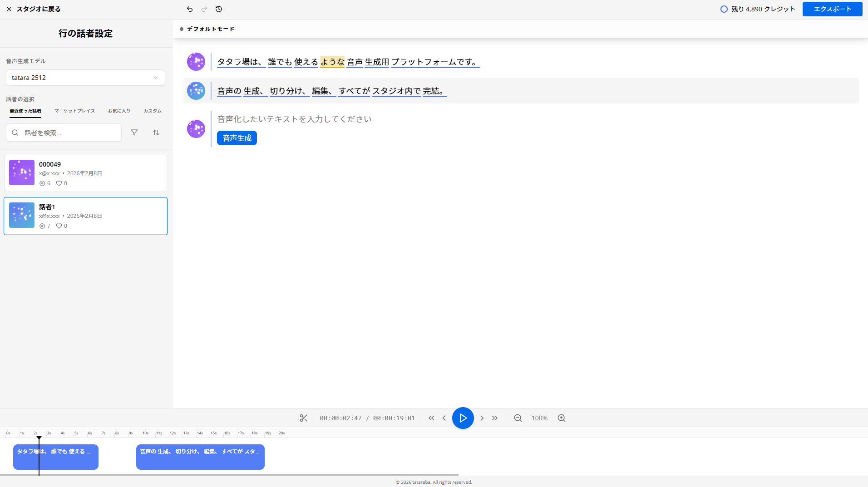868x487 pixels.
Task: Click the speaker sort order icon
Action: coord(156,132)
